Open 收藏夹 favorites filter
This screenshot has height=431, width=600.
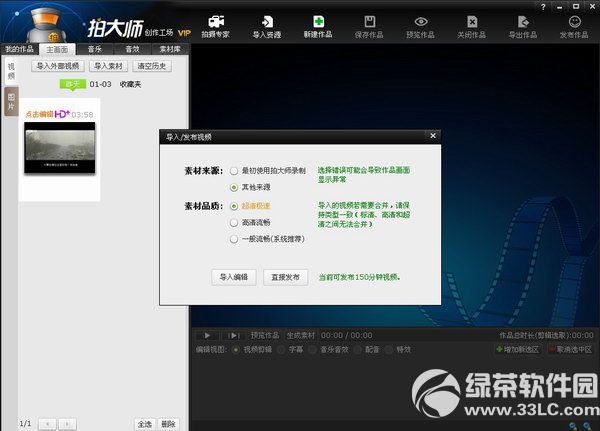click(x=130, y=84)
